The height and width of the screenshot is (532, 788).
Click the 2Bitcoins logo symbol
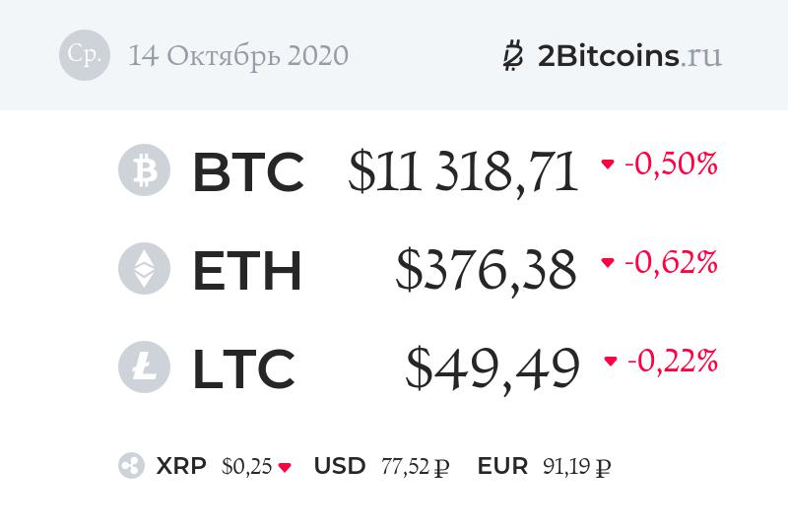click(513, 56)
